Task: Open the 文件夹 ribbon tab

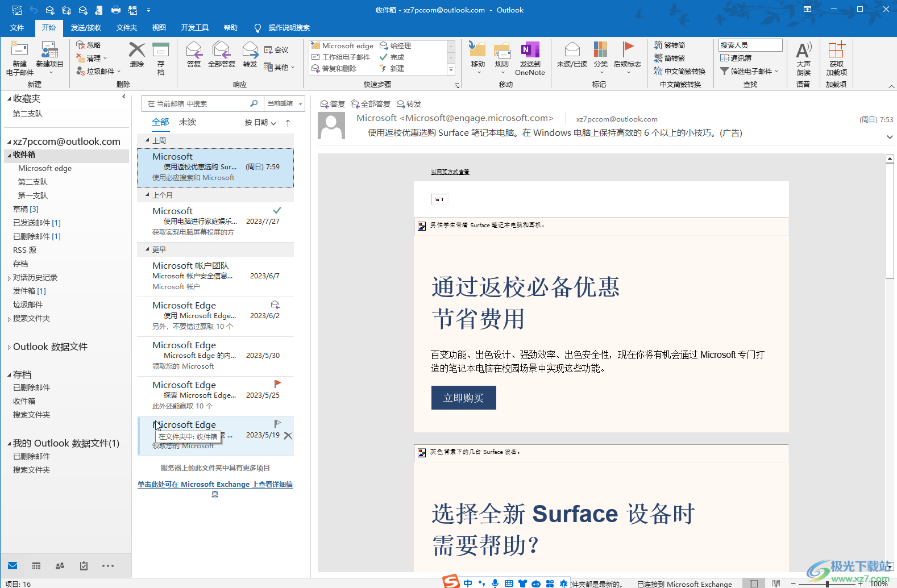Action: [x=126, y=28]
